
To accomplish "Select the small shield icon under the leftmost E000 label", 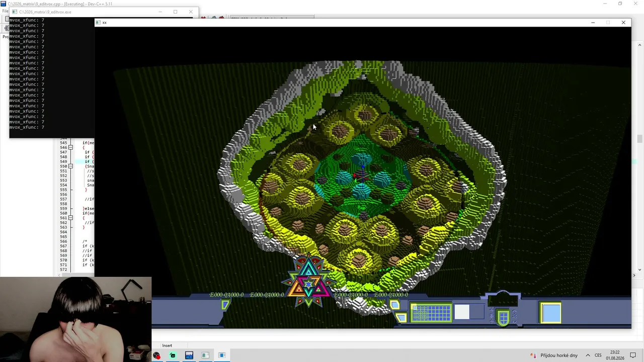I will tap(225, 305).
